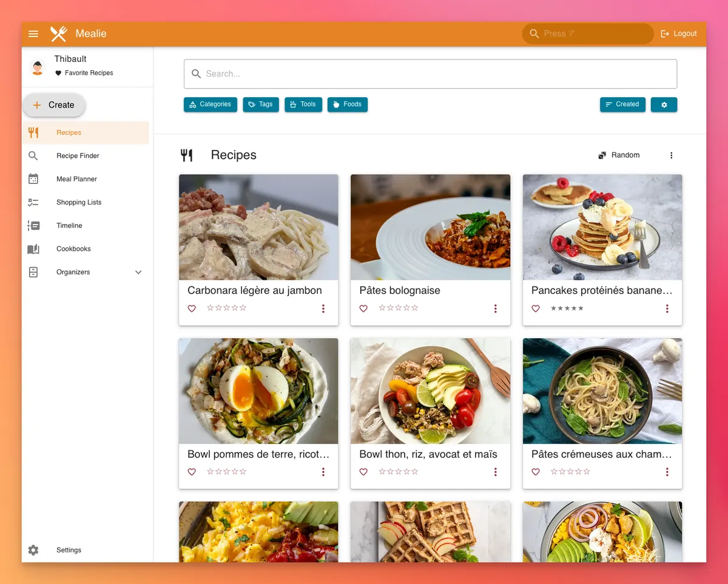Toggle the Pancakes protéinés banane favorite heart
Viewport: 728px width, 584px height.
pos(536,308)
